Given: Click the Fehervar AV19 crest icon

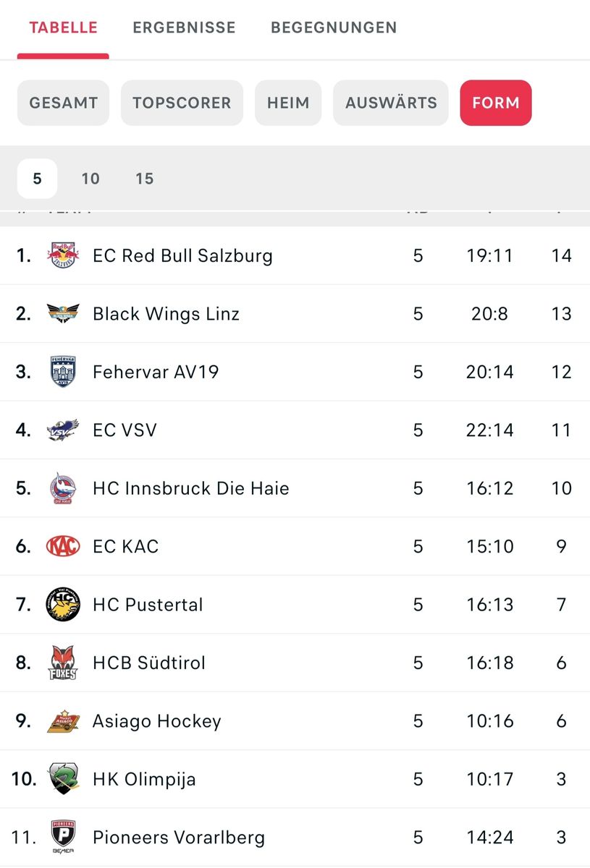Looking at the screenshot, I should [x=63, y=372].
